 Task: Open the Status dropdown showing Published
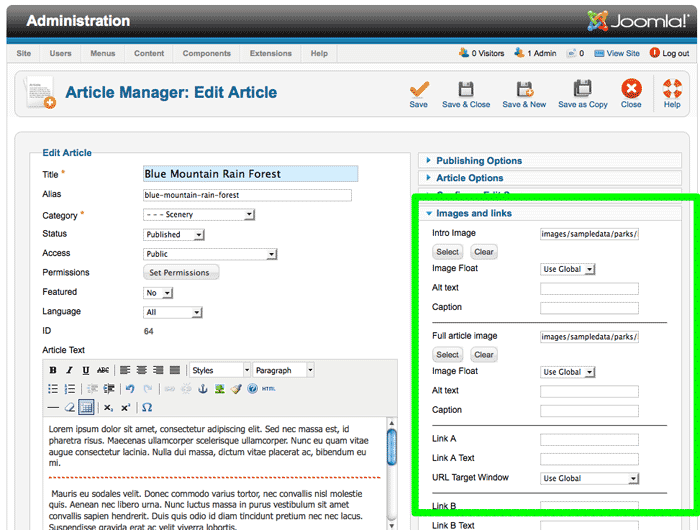[174, 235]
